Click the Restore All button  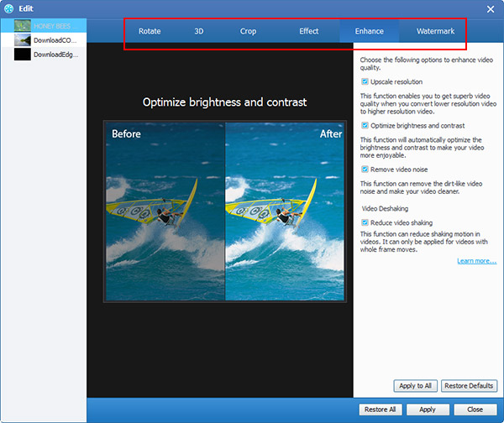381,410
